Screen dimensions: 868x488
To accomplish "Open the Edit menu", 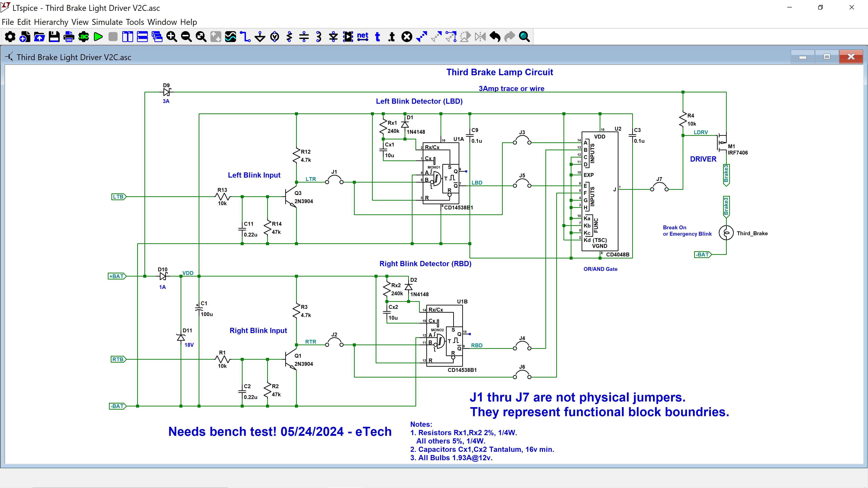I will [24, 22].
